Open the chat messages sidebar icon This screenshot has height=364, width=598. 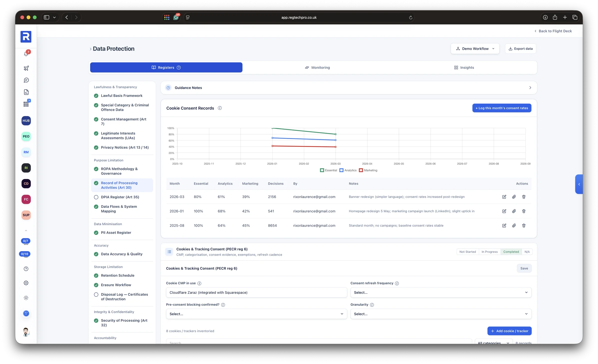pyautogui.click(x=26, y=80)
